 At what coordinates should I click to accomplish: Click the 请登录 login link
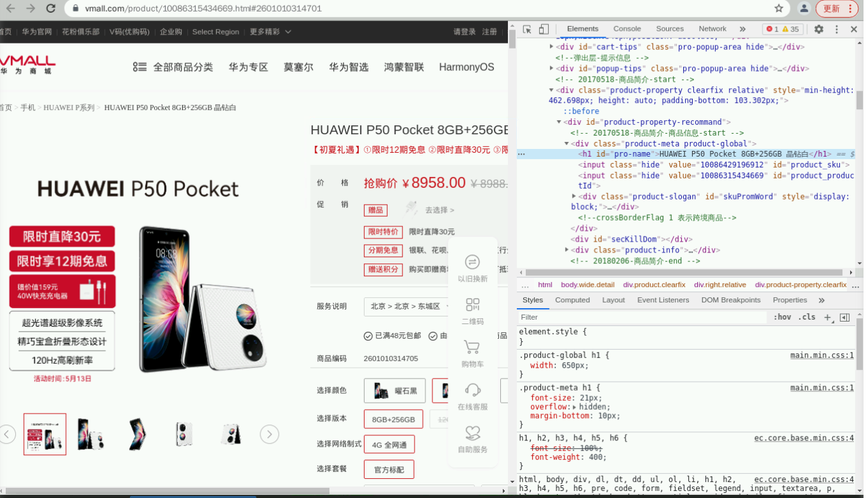(x=464, y=32)
